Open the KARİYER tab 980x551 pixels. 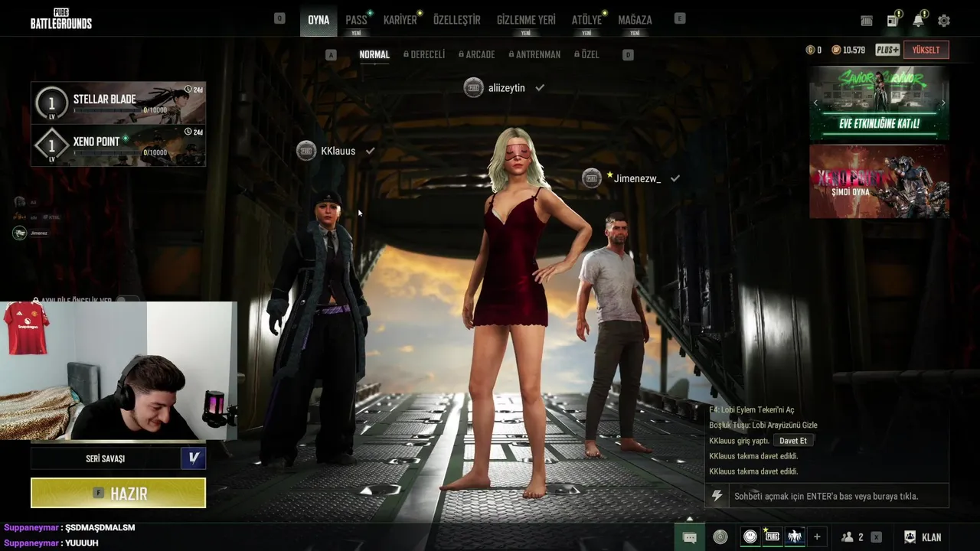[400, 20]
